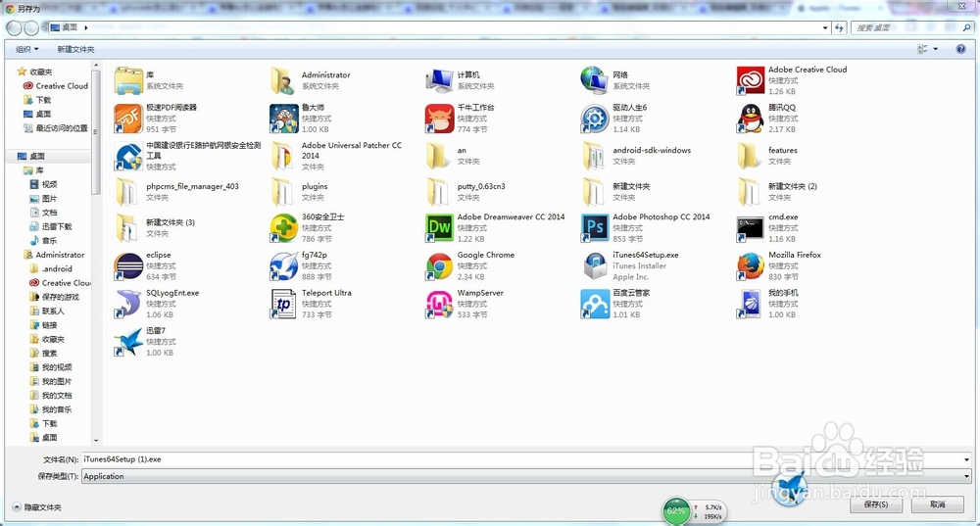Screen dimensions: 980x526
Task: Select the 中国建设银行 security tool icon
Action: click(128, 156)
